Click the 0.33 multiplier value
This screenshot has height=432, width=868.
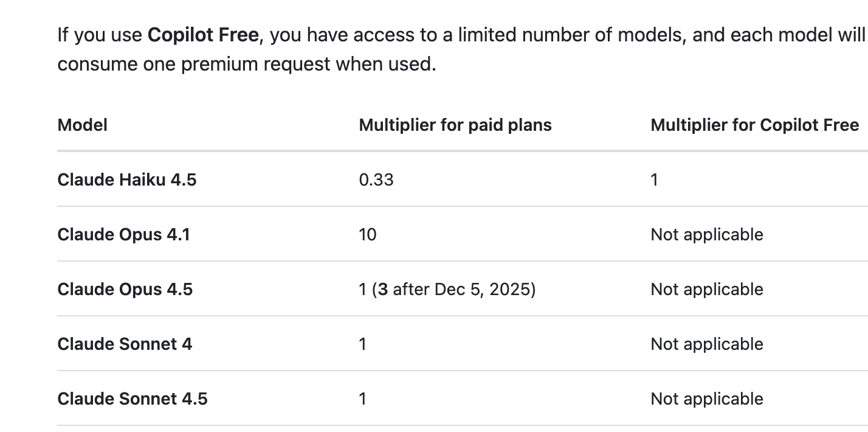point(376,180)
